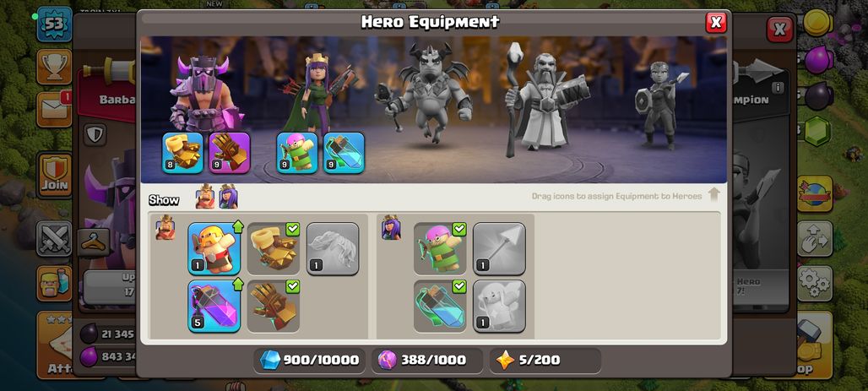This screenshot has height=391, width=868.
Task: Toggle Archer Queen filter beside Show
Action: coord(228,197)
